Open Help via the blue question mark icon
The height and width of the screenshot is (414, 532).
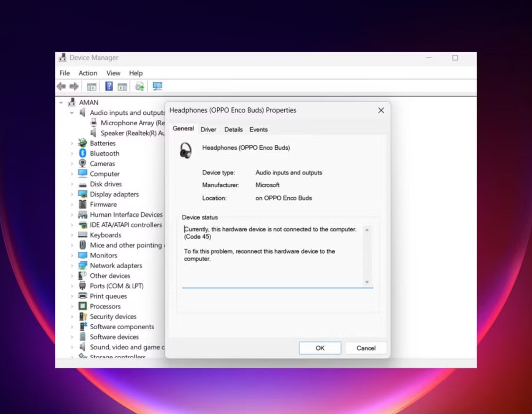click(109, 86)
